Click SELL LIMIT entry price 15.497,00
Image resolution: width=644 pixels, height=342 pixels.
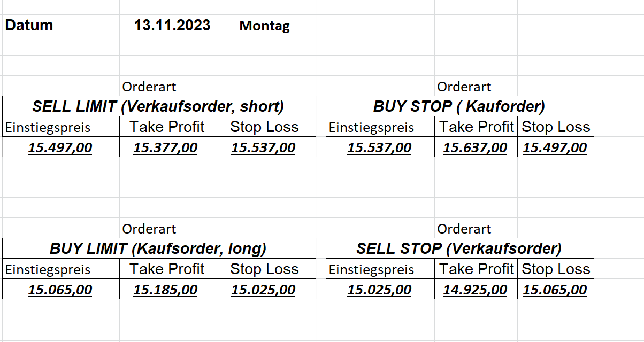point(60,147)
